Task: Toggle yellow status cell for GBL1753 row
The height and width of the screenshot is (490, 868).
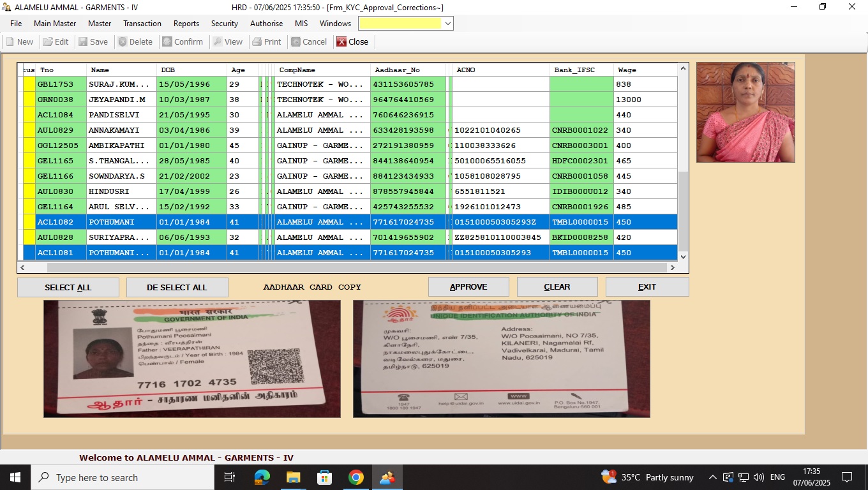Action: [x=29, y=84]
